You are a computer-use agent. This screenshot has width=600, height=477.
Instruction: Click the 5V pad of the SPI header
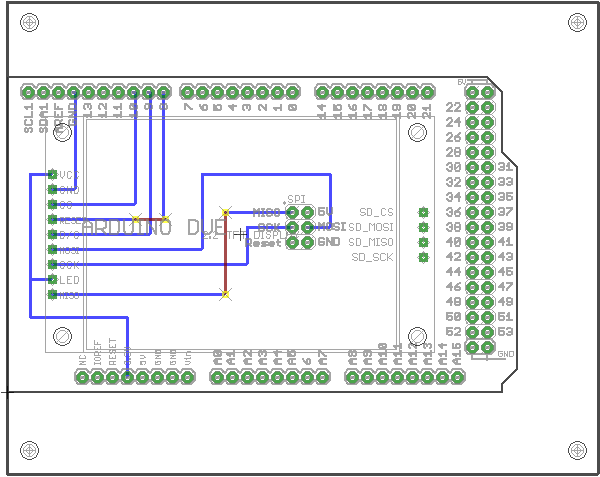pos(307,212)
